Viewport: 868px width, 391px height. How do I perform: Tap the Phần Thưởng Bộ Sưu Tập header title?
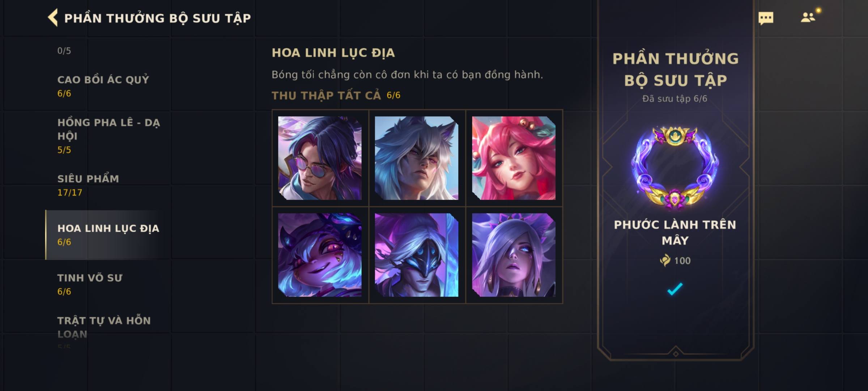point(157,18)
